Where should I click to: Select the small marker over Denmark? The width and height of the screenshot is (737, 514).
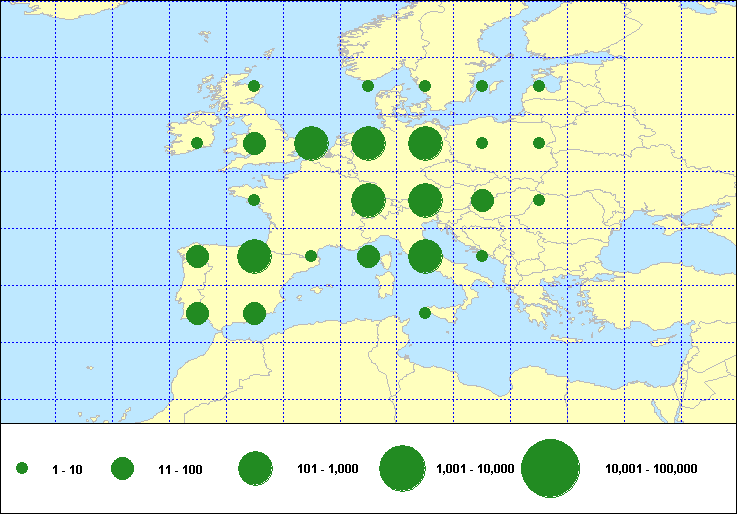pyautogui.click(x=368, y=86)
